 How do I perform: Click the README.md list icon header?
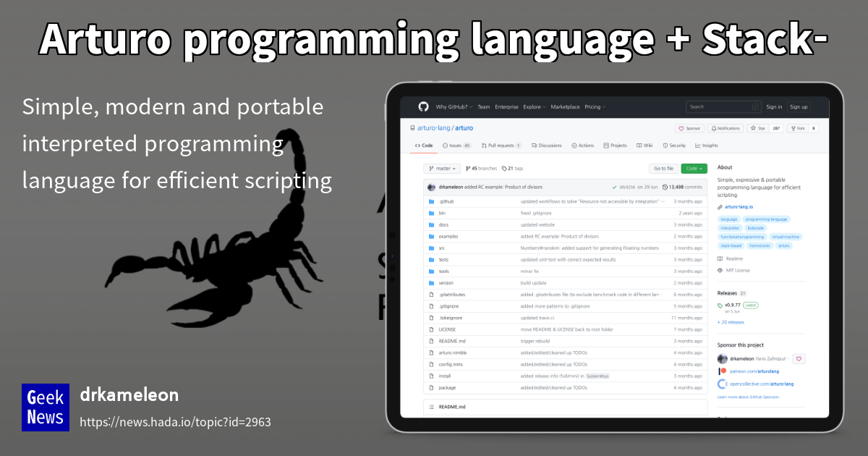pyautogui.click(x=431, y=407)
